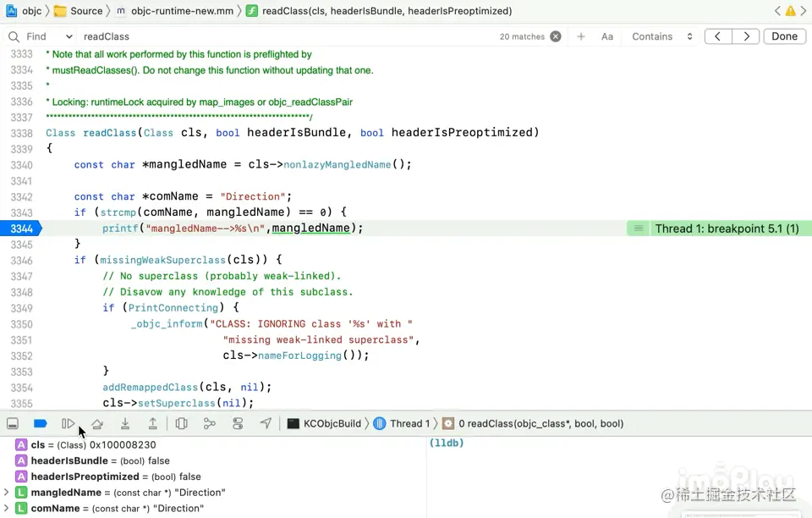
Task: Continue program execution
Action: (69, 424)
